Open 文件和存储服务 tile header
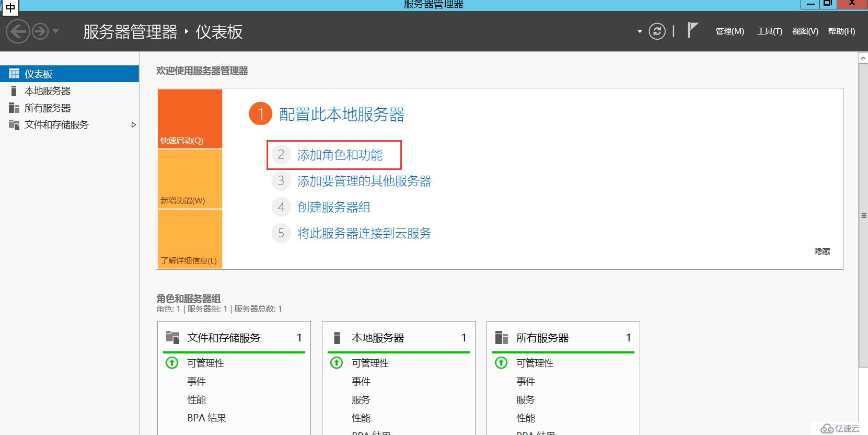Viewport: 868px width, 435px height. pos(234,338)
